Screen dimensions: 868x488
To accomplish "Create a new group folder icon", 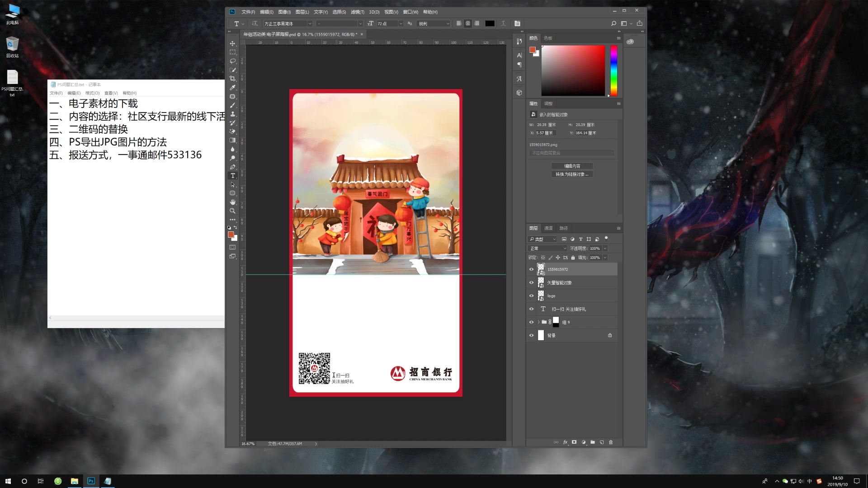I will pos(593,442).
